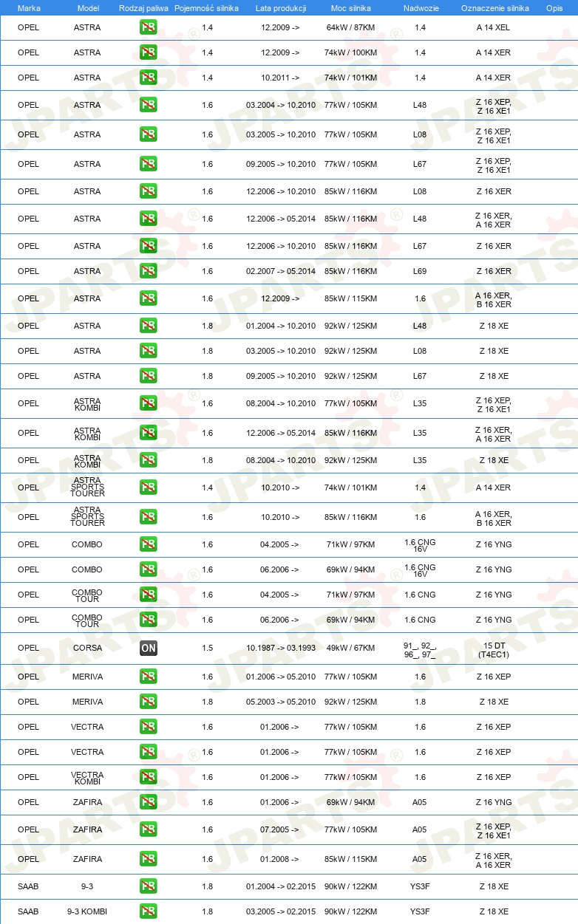Click the PB icon in the ASTRA SPORTS TOURER 1.4 row

tap(149, 487)
